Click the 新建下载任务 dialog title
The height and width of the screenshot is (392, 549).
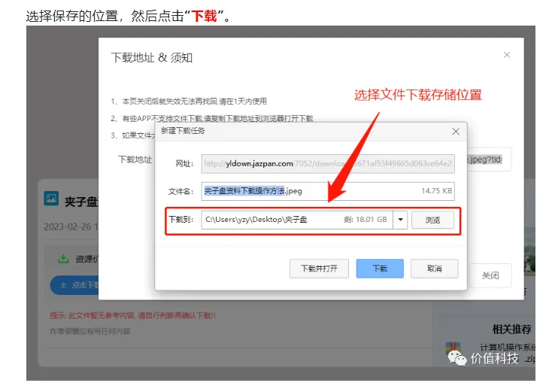coord(183,131)
